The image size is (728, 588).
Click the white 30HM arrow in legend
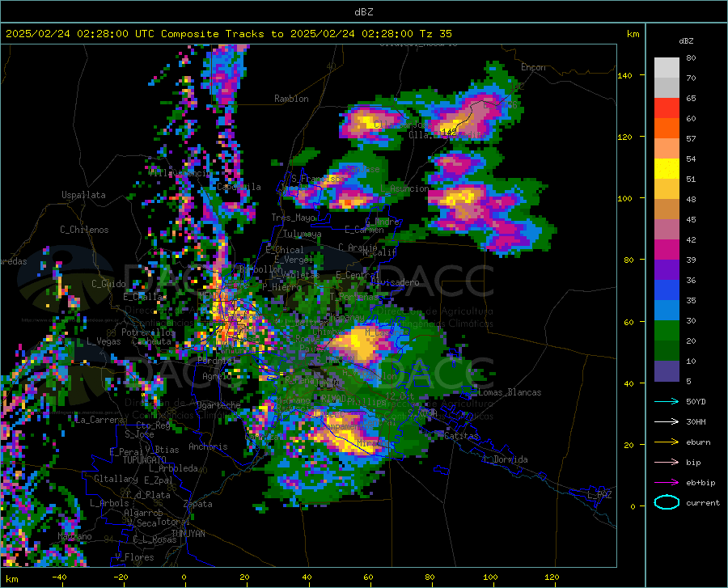click(667, 422)
